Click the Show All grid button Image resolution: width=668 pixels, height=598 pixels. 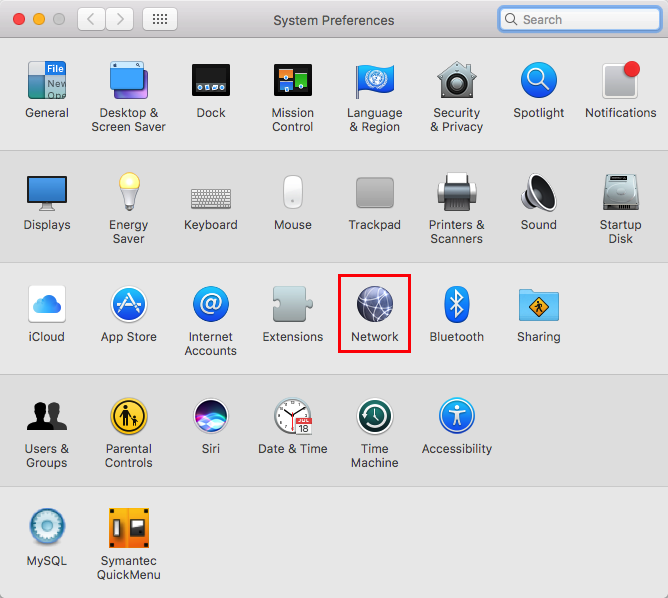tap(160, 19)
